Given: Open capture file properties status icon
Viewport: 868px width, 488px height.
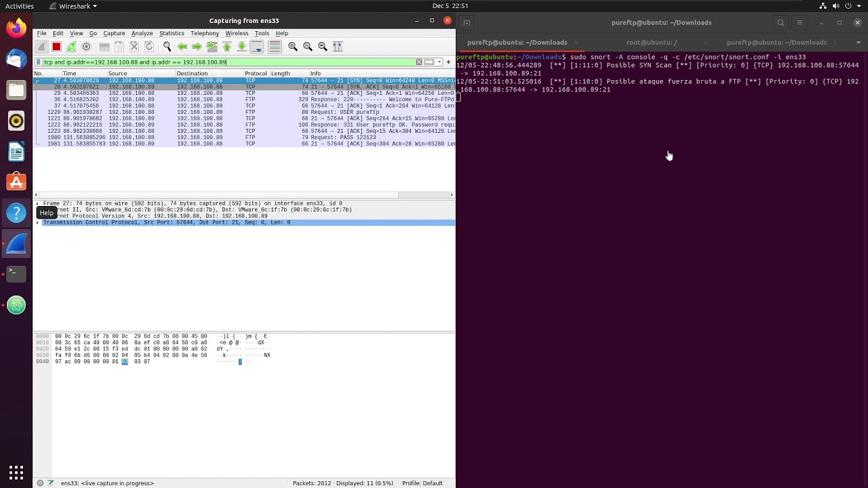Looking at the screenshot, I should point(50,483).
